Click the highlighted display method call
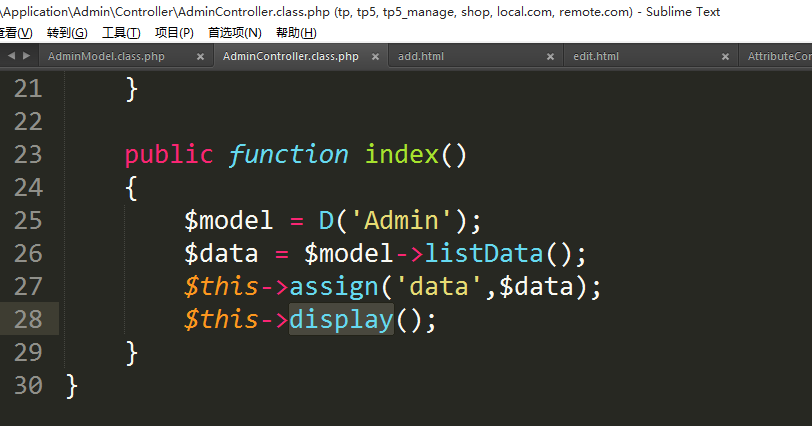This screenshot has width=812, height=426. click(x=341, y=319)
